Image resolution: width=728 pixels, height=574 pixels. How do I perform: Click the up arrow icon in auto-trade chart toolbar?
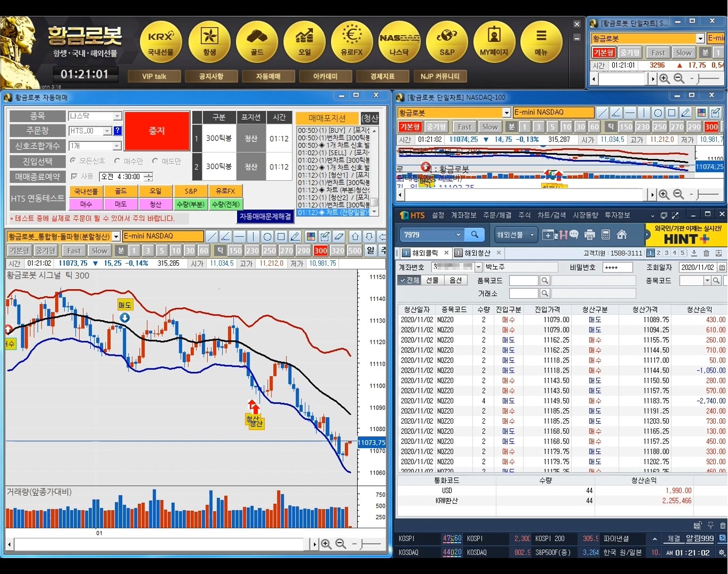(x=355, y=237)
